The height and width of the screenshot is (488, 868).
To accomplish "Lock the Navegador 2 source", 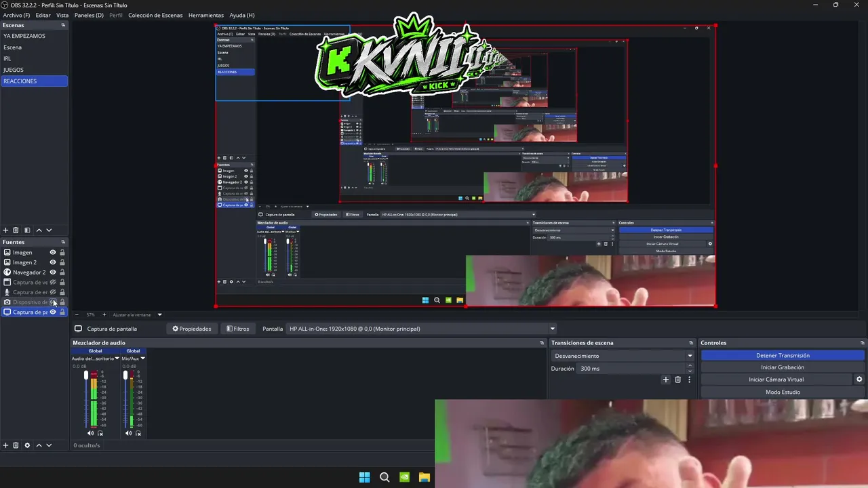I will tap(62, 272).
